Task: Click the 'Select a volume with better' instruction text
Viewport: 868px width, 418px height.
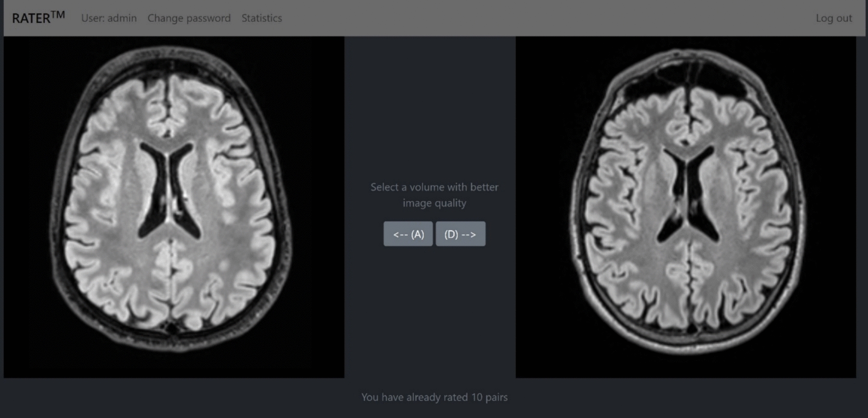Action: pyautogui.click(x=434, y=187)
